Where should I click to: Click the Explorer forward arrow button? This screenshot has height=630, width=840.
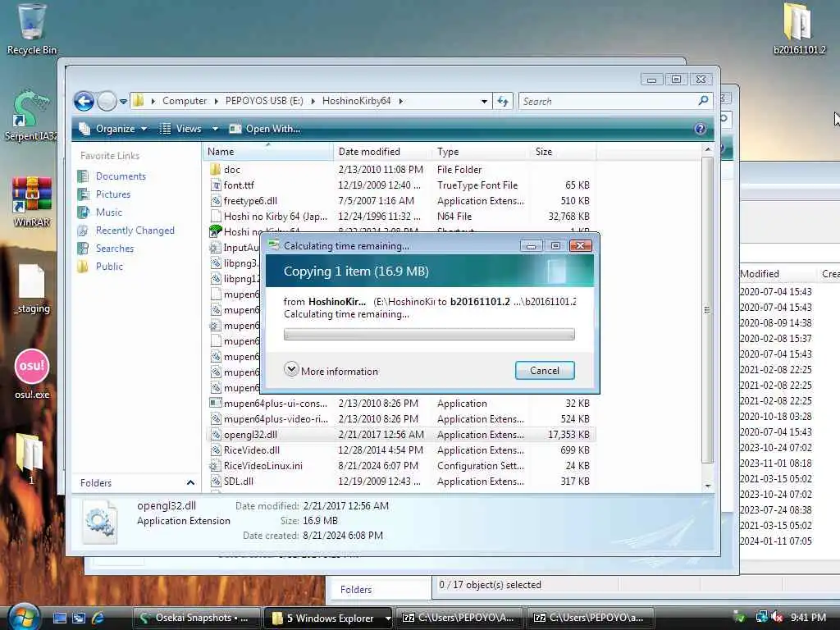pyautogui.click(x=107, y=101)
